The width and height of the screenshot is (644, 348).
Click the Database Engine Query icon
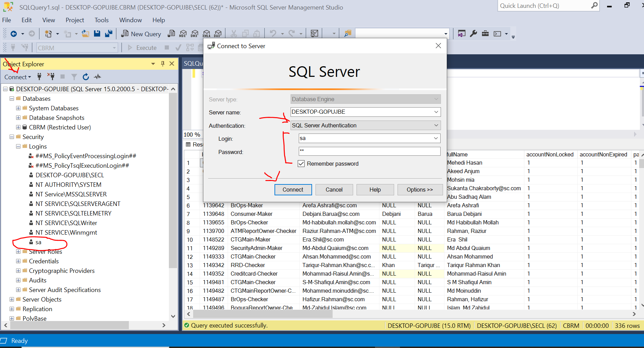point(171,33)
